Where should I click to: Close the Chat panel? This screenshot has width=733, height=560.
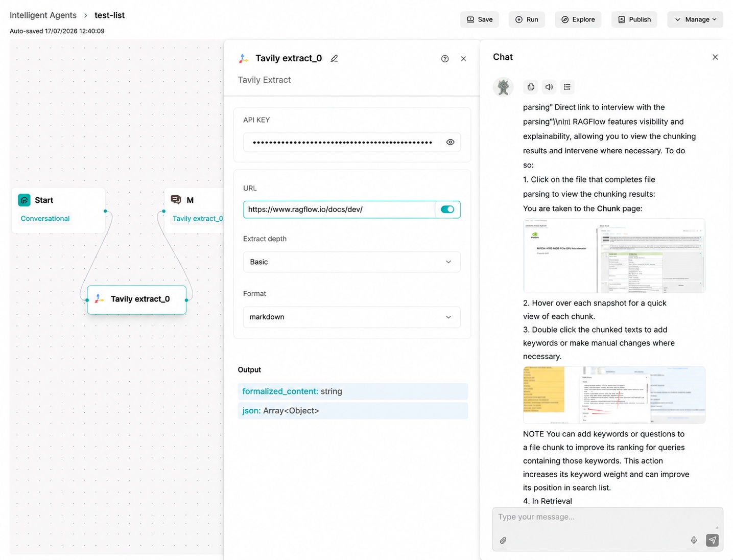[x=715, y=57]
